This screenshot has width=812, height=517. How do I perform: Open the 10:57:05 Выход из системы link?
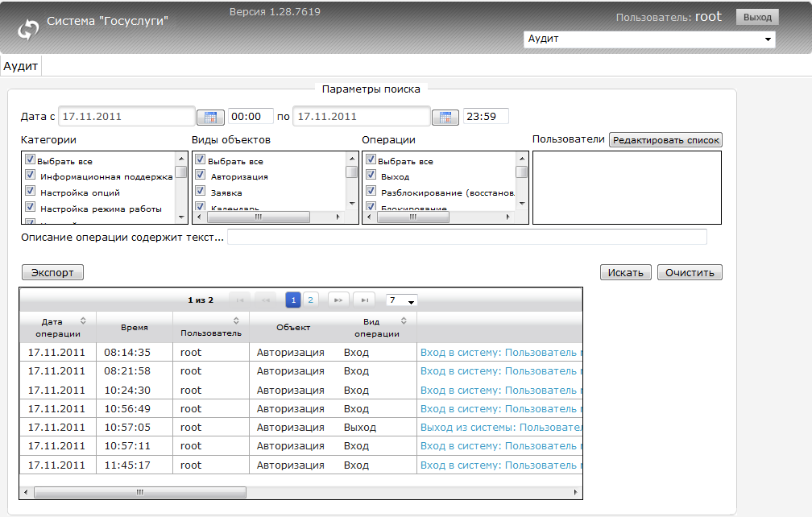pos(500,428)
